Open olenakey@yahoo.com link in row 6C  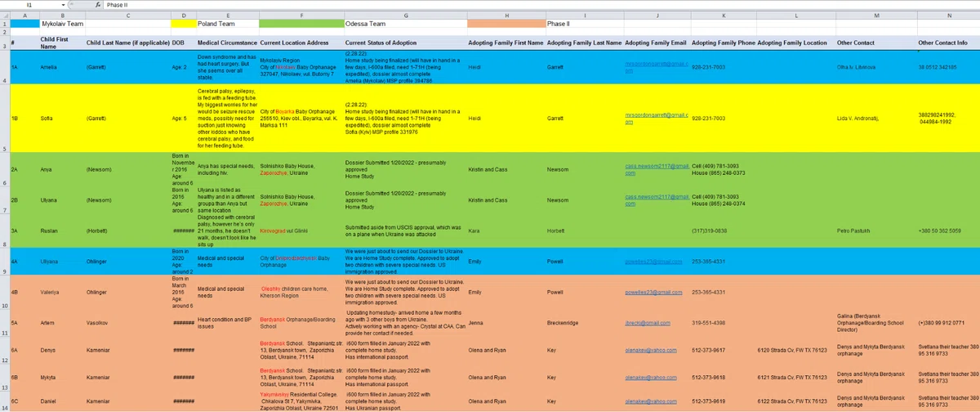click(651, 401)
